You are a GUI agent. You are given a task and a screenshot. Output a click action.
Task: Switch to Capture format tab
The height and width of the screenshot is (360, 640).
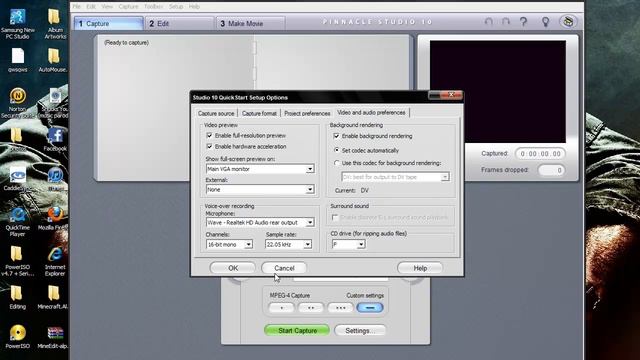pos(259,113)
